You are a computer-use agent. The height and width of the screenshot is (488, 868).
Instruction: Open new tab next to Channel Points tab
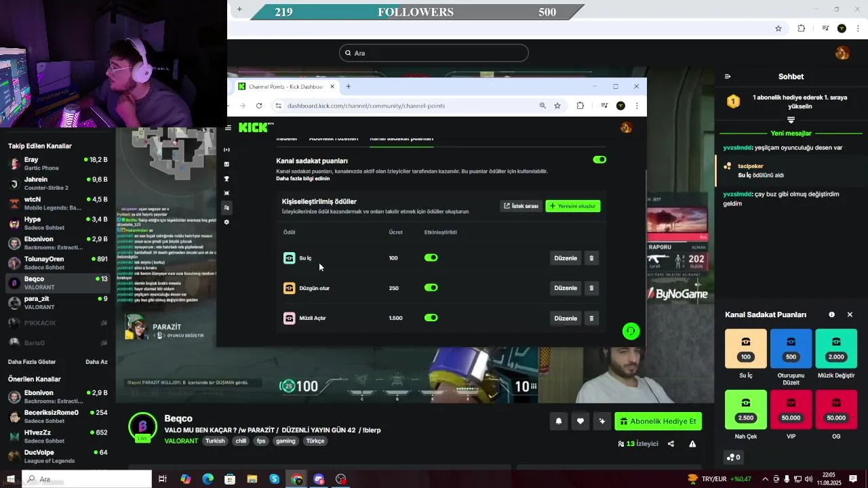coord(349,87)
